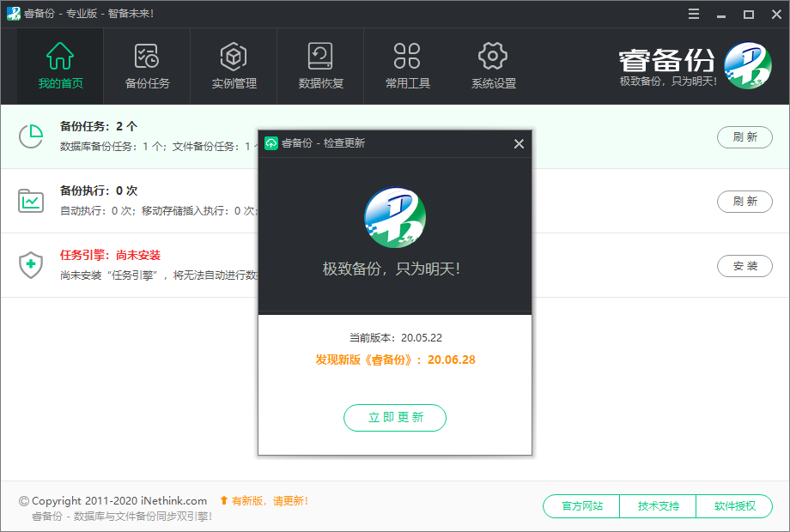Click the pie chart icon beside 备份任务
790x532 pixels.
(x=31, y=136)
